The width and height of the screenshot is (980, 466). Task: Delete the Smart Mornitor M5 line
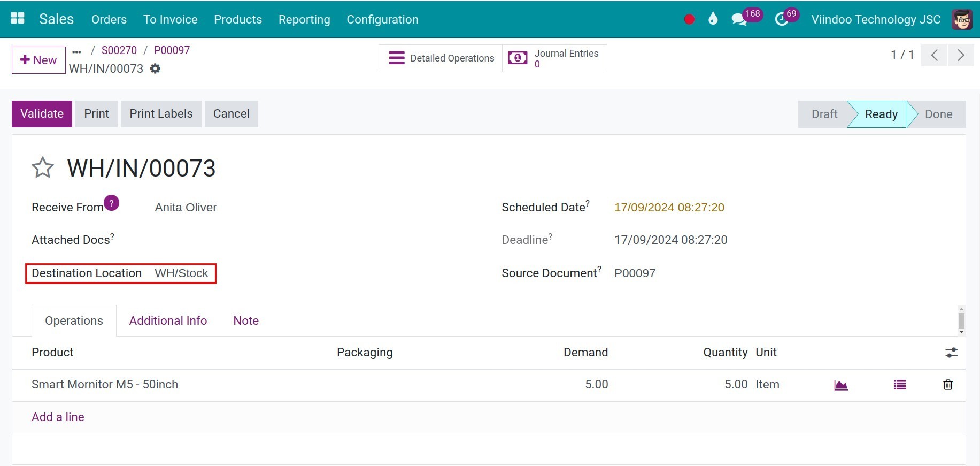(x=948, y=385)
